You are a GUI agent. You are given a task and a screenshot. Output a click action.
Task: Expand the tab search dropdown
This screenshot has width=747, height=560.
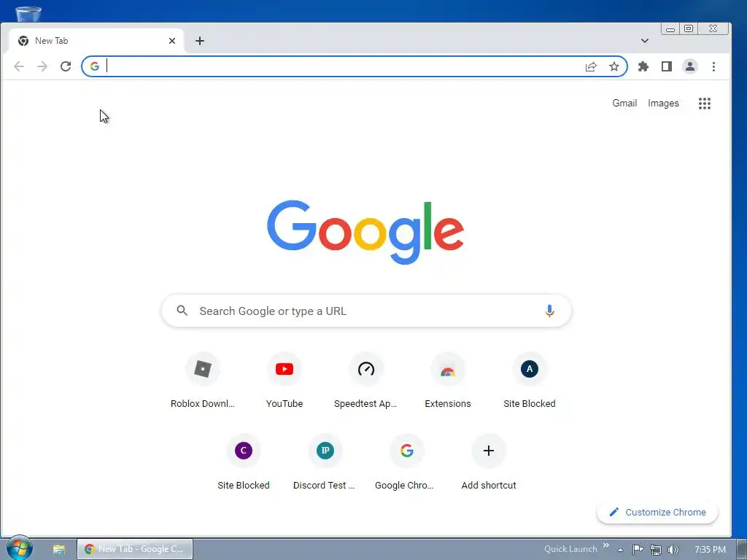pos(645,41)
